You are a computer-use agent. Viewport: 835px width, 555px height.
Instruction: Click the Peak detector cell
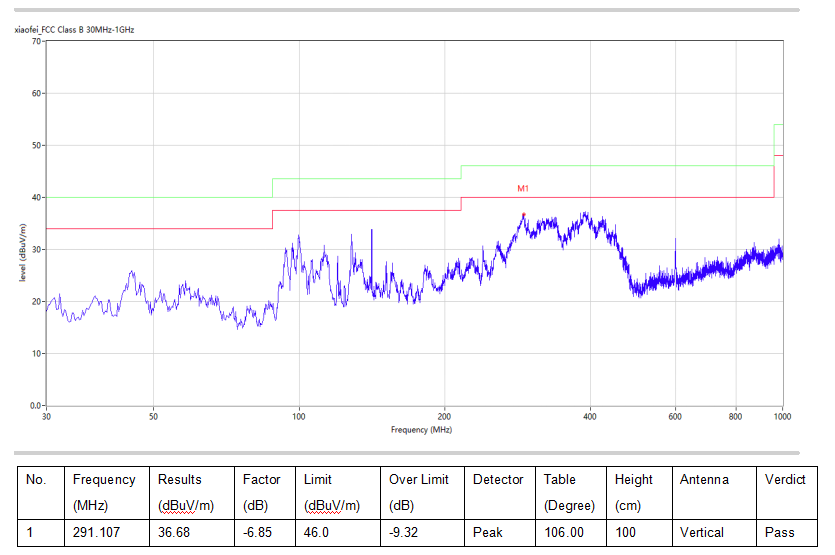pos(488,533)
